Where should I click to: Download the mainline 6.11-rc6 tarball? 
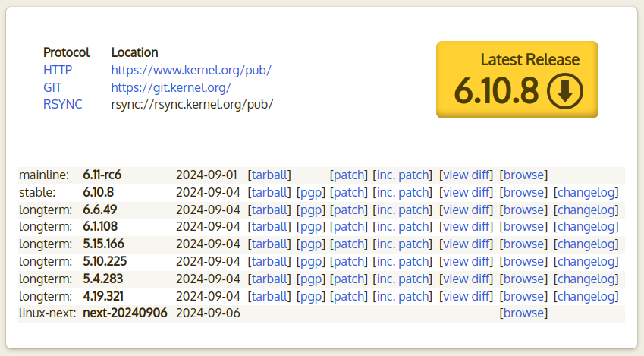(269, 175)
